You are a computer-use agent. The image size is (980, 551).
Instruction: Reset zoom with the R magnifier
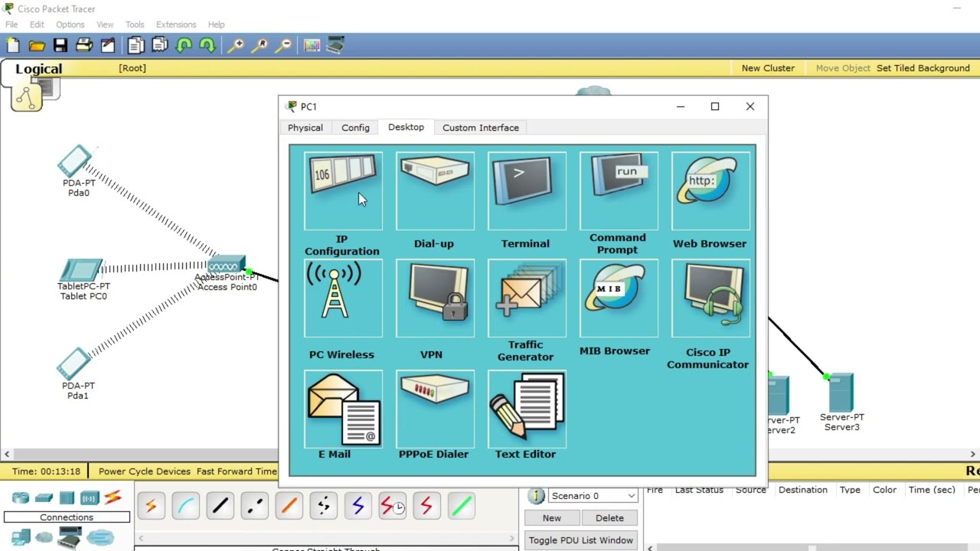tap(260, 45)
